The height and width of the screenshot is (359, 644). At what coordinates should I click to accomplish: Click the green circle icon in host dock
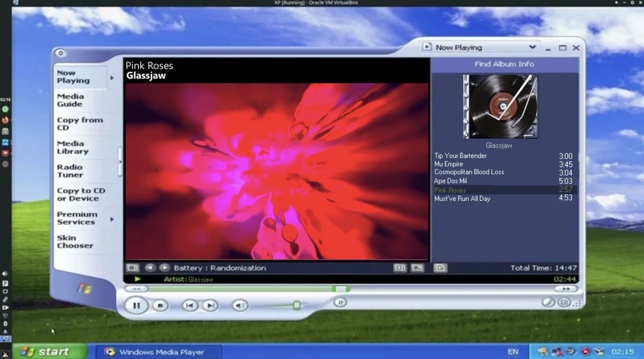[x=5, y=109]
